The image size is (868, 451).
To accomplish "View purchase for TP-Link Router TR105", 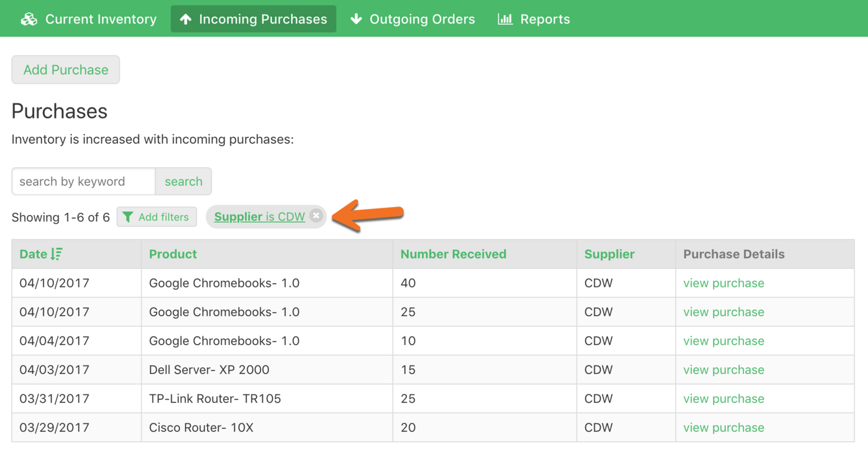I will (x=723, y=398).
